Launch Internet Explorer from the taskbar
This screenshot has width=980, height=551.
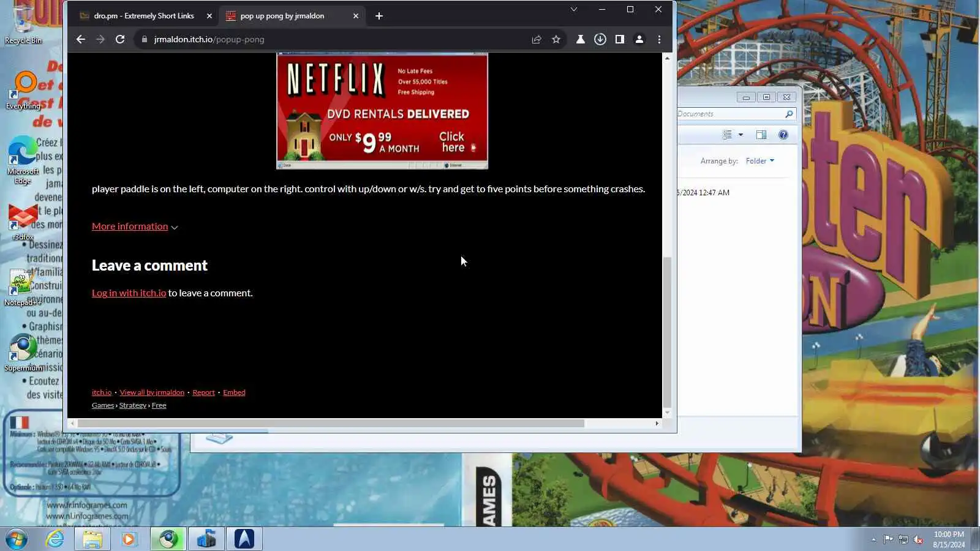pos(55,539)
